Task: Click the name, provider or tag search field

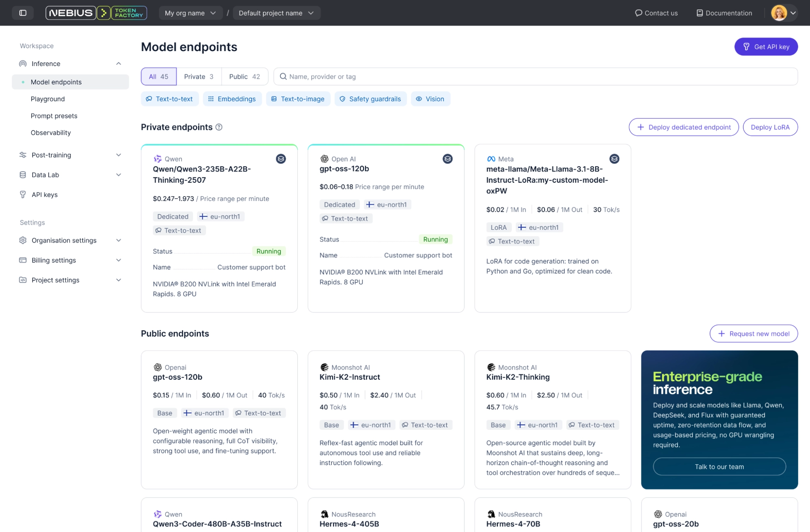Action: (x=446, y=76)
